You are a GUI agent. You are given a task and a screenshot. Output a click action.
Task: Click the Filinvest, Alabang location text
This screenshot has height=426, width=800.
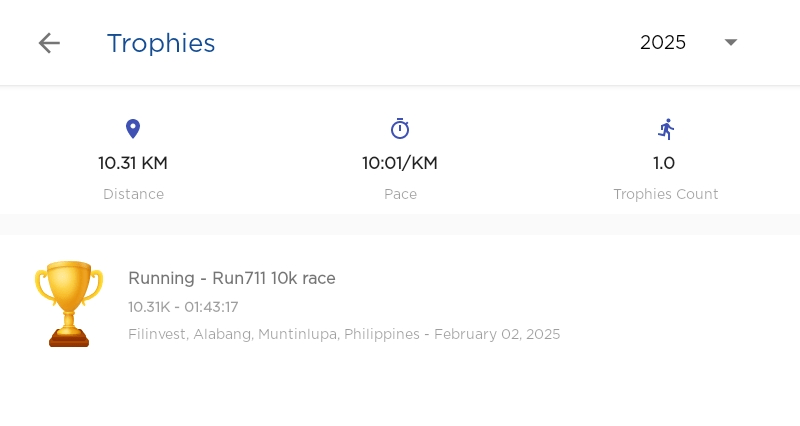190,334
